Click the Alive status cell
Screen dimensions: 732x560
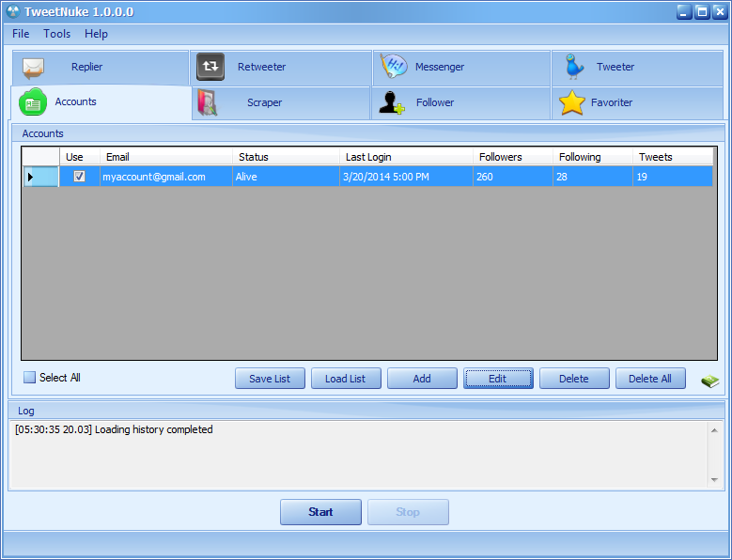[x=287, y=177]
